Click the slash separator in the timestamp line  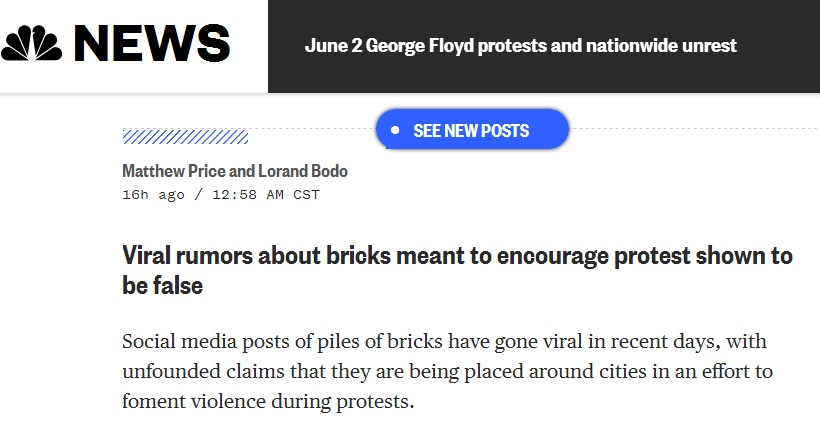(x=200, y=194)
